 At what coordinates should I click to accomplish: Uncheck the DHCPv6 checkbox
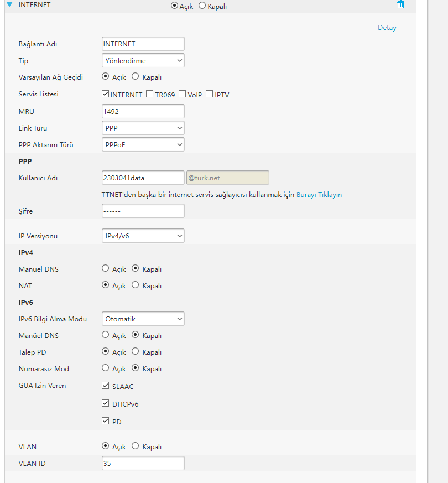105,403
